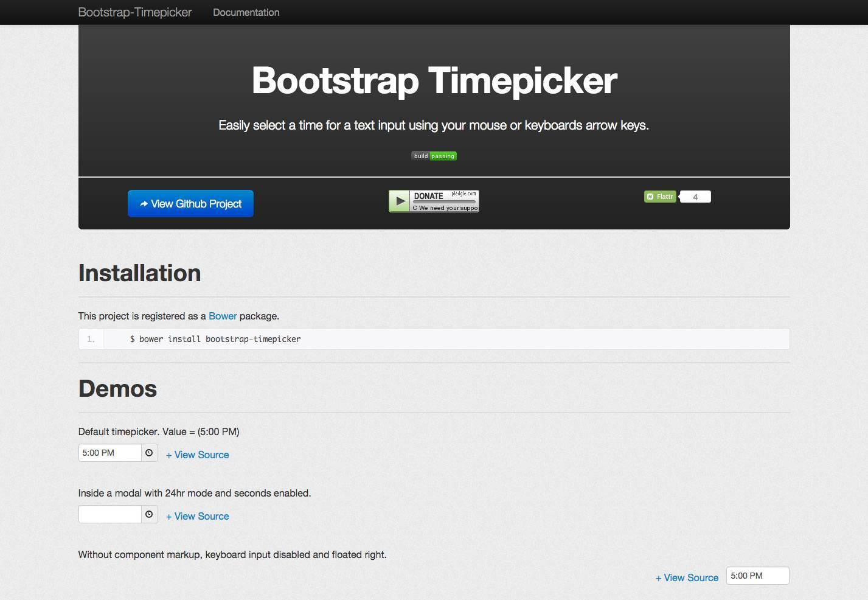Open the View Github Project button
The width and height of the screenshot is (868, 600).
coord(190,204)
